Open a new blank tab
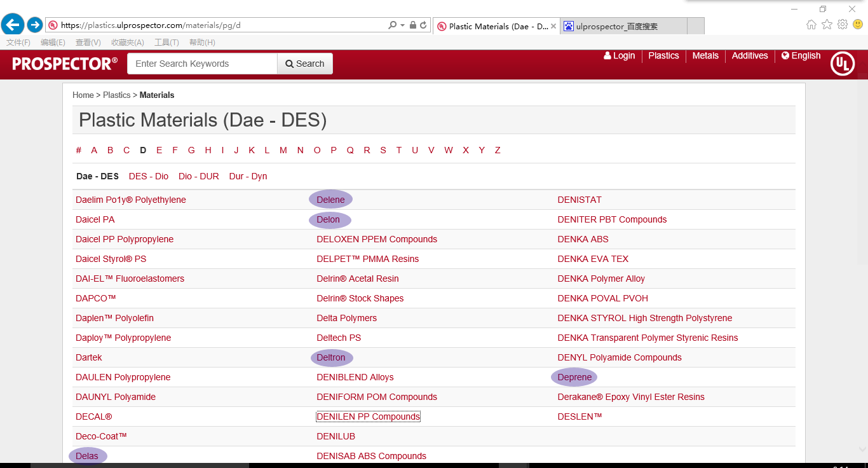This screenshot has height=468, width=868. [x=696, y=26]
